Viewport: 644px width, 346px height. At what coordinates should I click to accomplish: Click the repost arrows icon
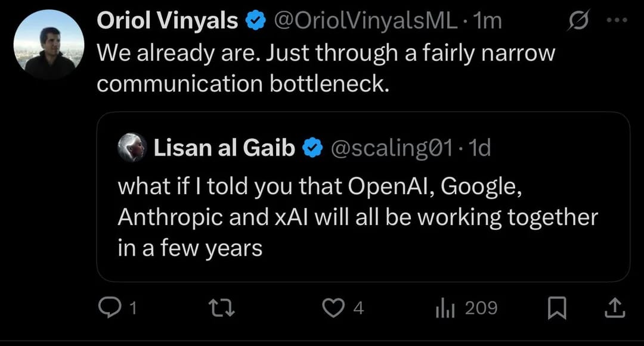pyautogui.click(x=222, y=308)
